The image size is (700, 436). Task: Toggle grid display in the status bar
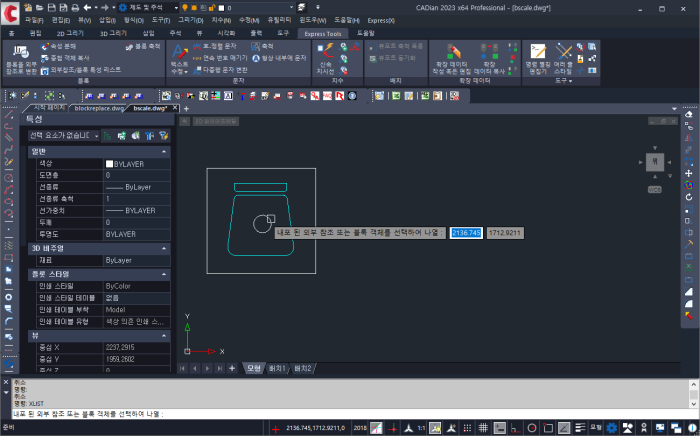coord(483,428)
